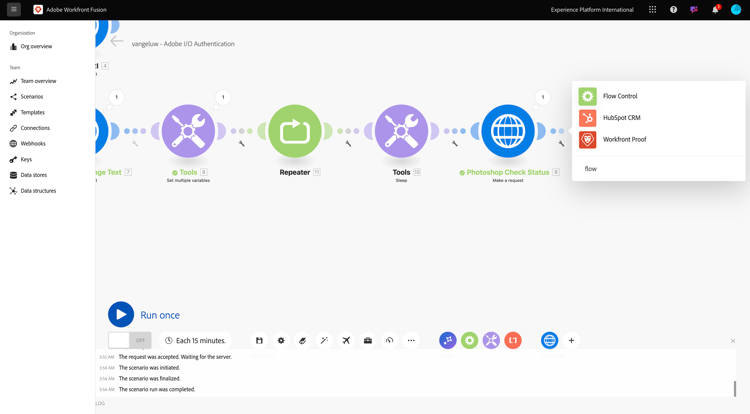
Task: Click log entry 'The request was accepted. Waiting for the server.'
Action: pyautogui.click(x=175, y=357)
